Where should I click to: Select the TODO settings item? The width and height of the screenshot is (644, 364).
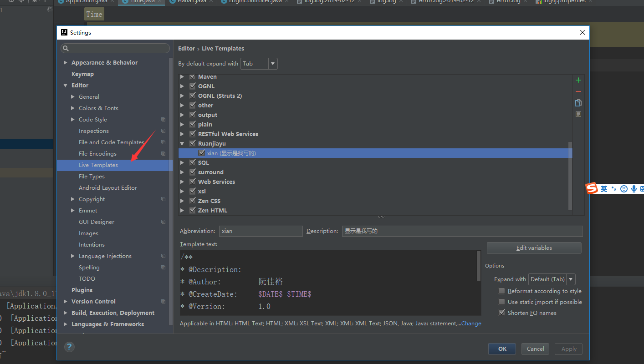tap(87, 279)
